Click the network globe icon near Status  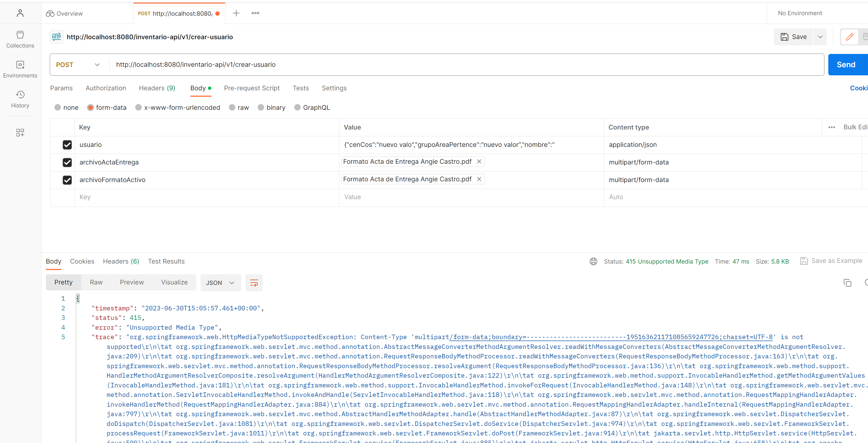click(x=593, y=261)
